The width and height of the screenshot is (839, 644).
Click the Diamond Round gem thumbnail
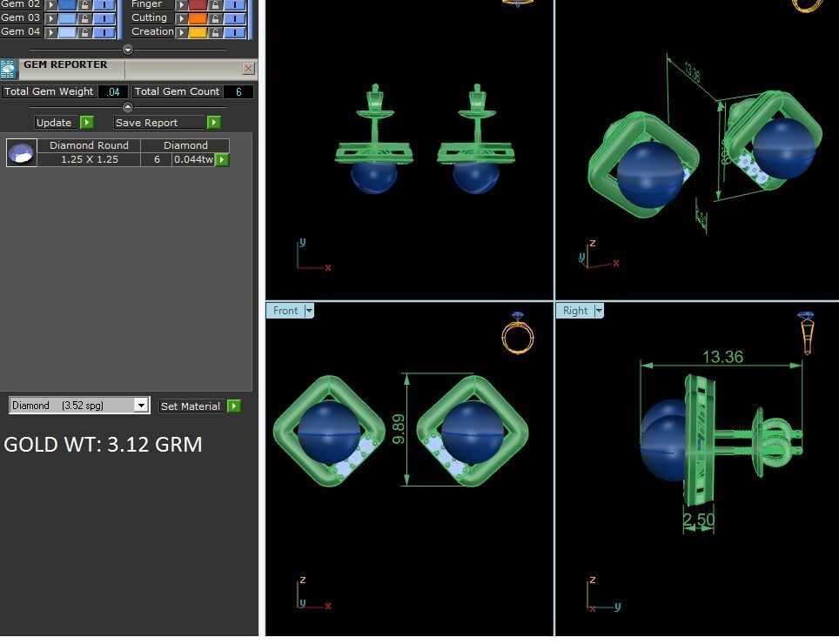[22, 152]
